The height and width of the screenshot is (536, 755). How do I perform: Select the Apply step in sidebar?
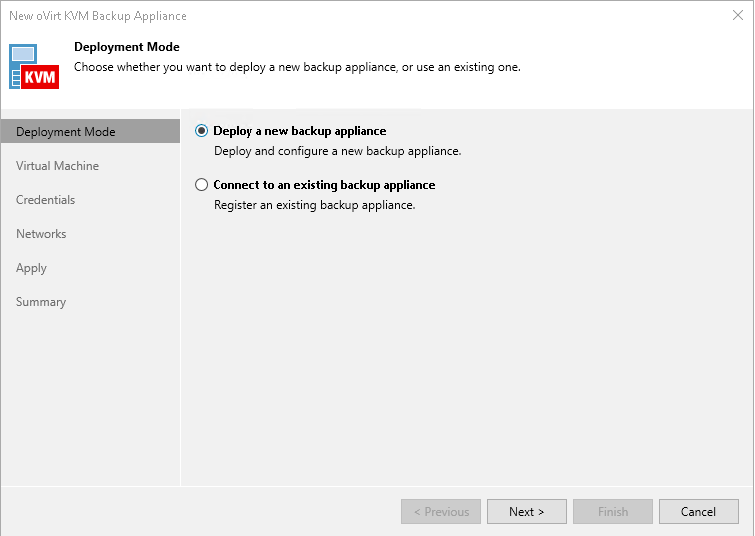[31, 268]
